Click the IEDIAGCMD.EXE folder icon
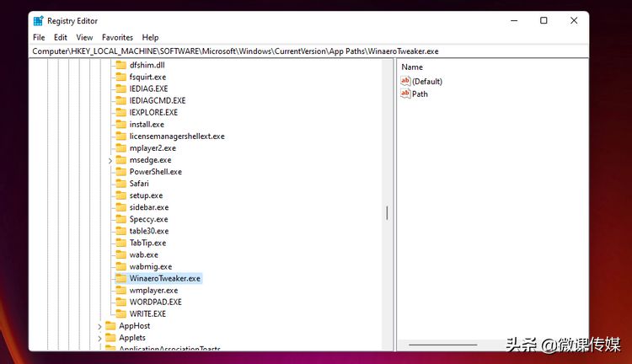 pyautogui.click(x=121, y=100)
